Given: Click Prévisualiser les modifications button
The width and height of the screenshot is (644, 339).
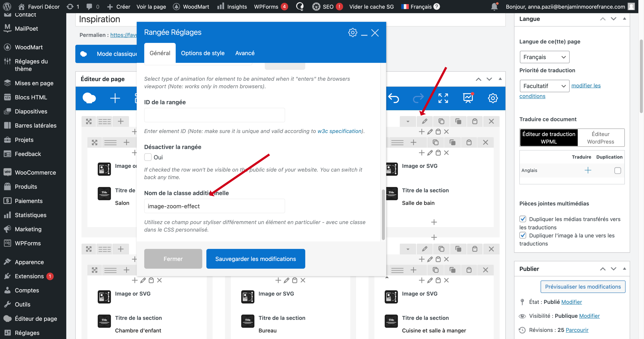Looking at the screenshot, I should coord(583,287).
